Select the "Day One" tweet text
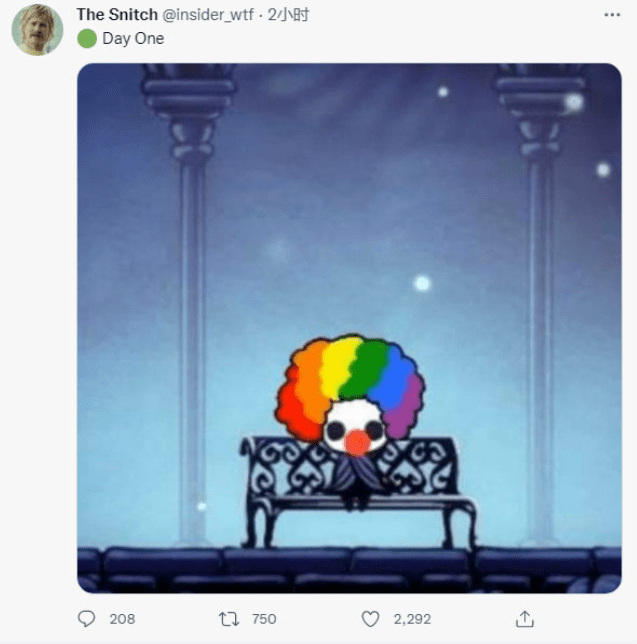The width and height of the screenshot is (637, 644). tap(133, 39)
